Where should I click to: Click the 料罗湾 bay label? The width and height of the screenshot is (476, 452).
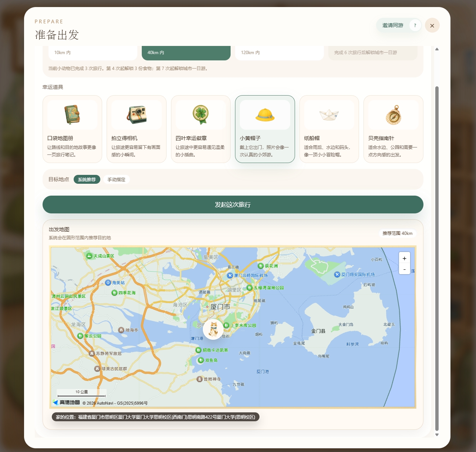(x=352, y=344)
